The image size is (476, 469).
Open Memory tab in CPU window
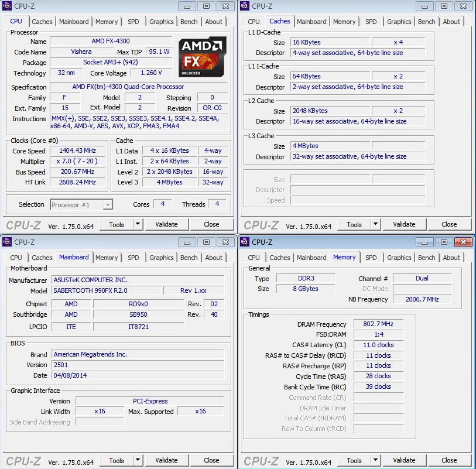(x=107, y=22)
